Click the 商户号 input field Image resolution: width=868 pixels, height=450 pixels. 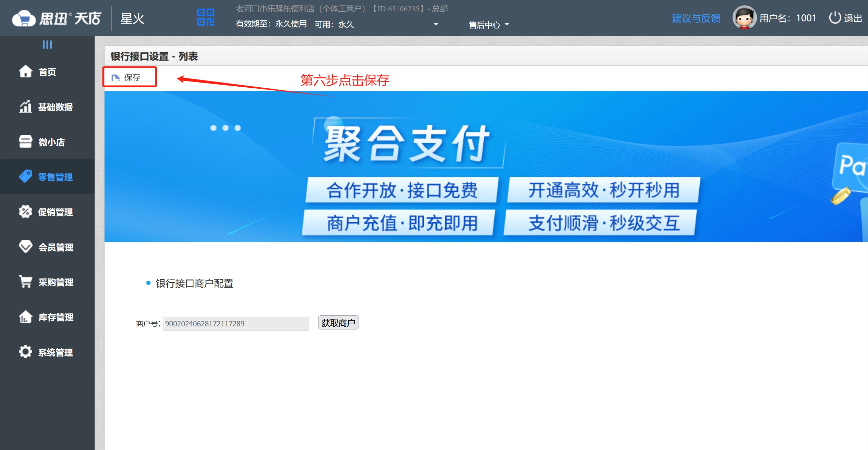pyautogui.click(x=236, y=323)
